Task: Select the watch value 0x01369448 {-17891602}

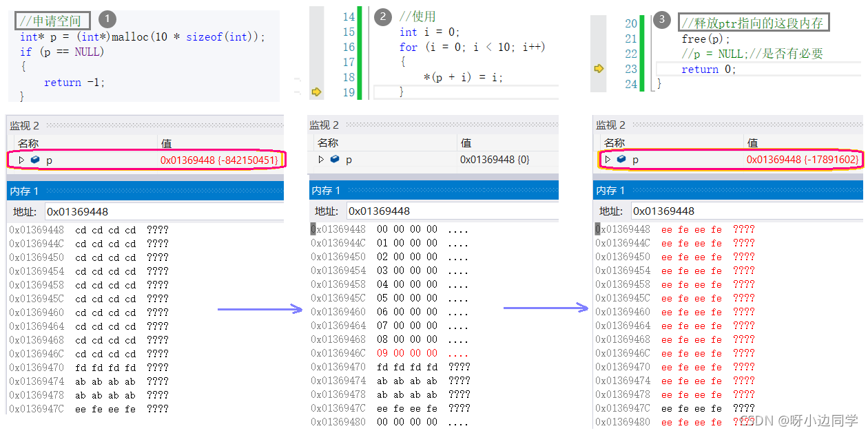Action: pyautogui.click(x=803, y=160)
